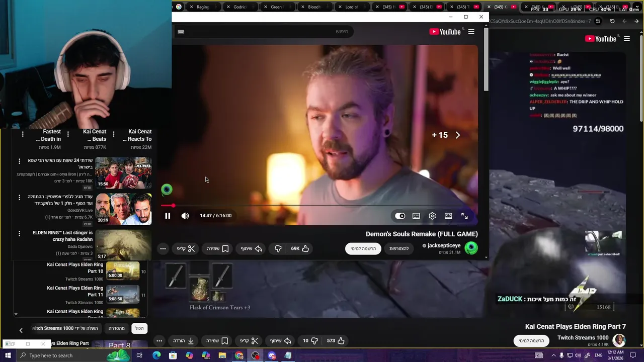Select Uploaded by Twitch Streams 1000 chip
The height and width of the screenshot is (362, 644).
(x=65, y=328)
